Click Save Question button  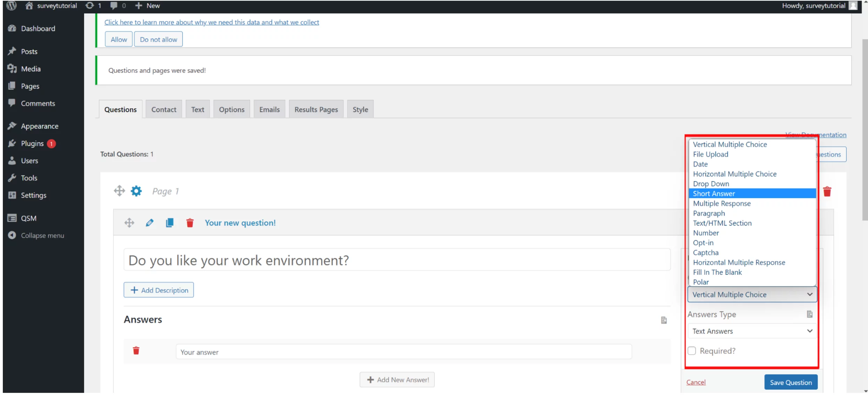(791, 382)
